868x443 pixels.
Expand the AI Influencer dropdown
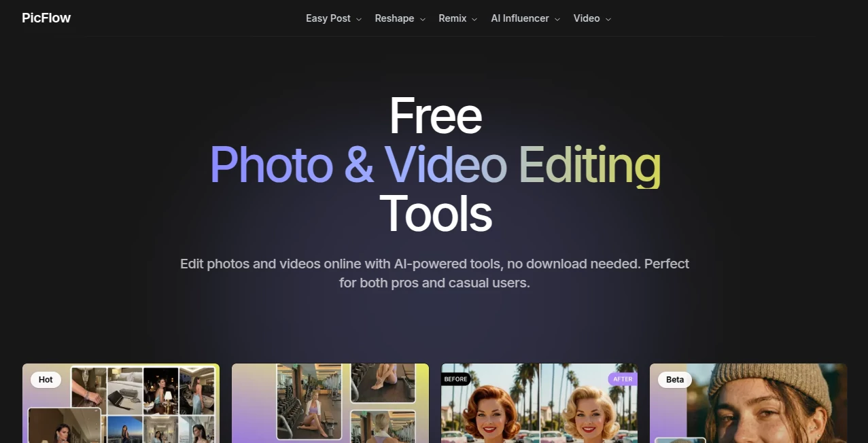tap(520, 18)
